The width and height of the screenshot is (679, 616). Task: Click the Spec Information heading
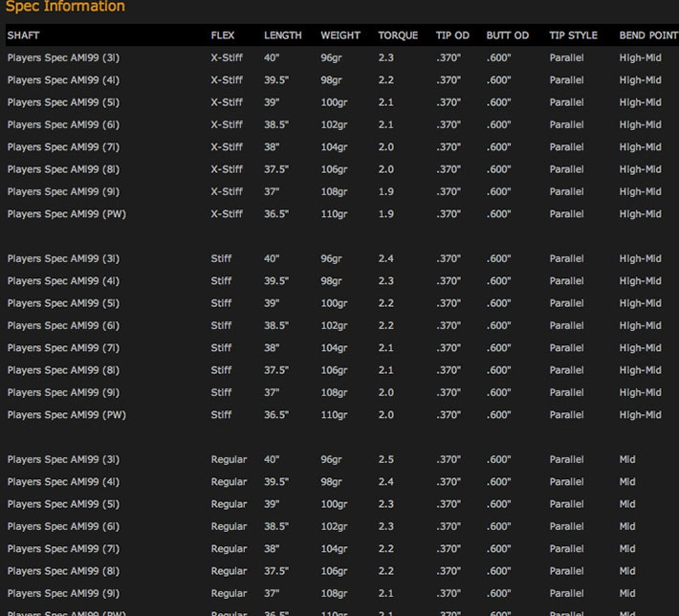[65, 6]
